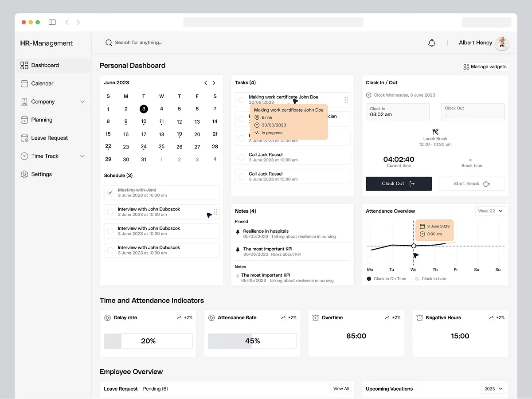Click the Delay rate icon
The height and width of the screenshot is (399, 532).
pyautogui.click(x=107, y=318)
